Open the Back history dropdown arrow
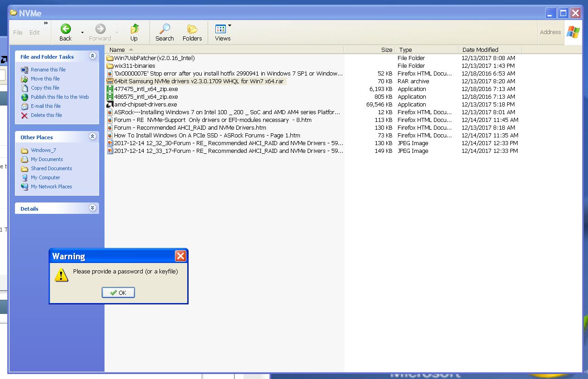The image size is (588, 379). click(82, 32)
